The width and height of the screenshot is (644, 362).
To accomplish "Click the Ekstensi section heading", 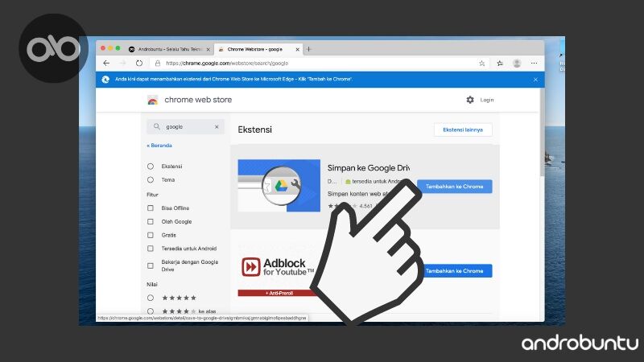I will click(x=254, y=130).
